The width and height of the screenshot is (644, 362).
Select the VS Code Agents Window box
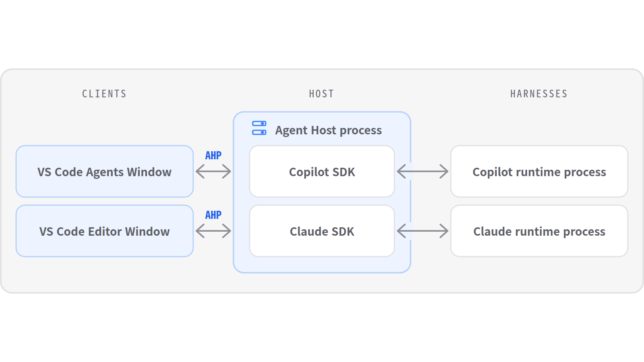click(x=105, y=171)
